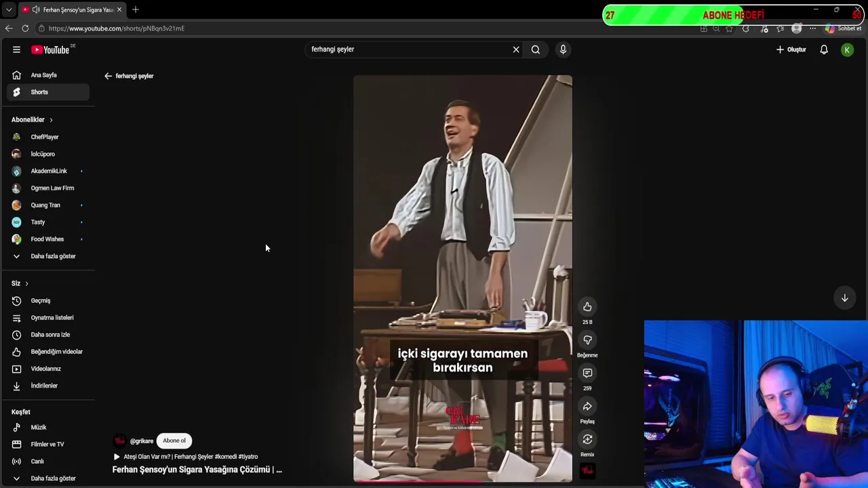Open the YouTube hamburger guide menu
Screen dimensions: 868x488
[x=16, y=49]
